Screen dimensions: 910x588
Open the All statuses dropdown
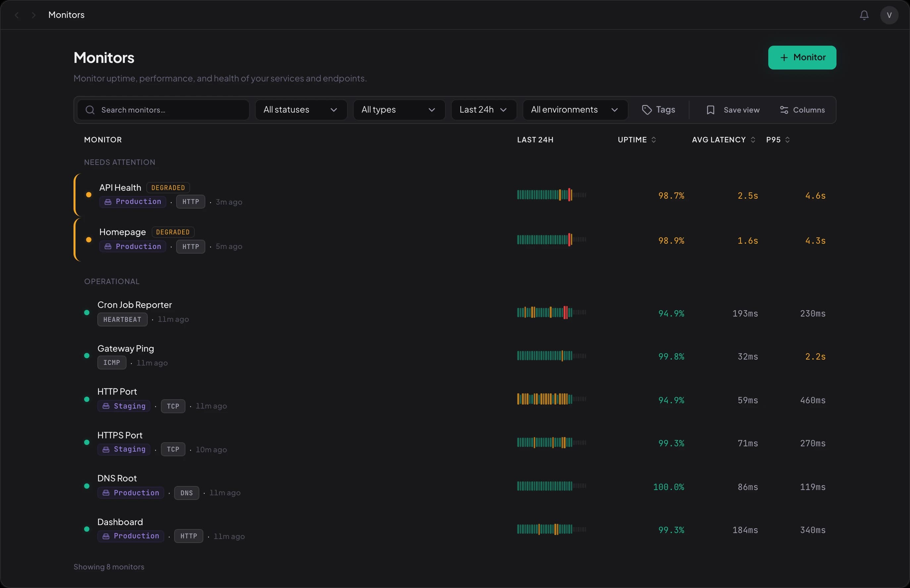(x=300, y=110)
